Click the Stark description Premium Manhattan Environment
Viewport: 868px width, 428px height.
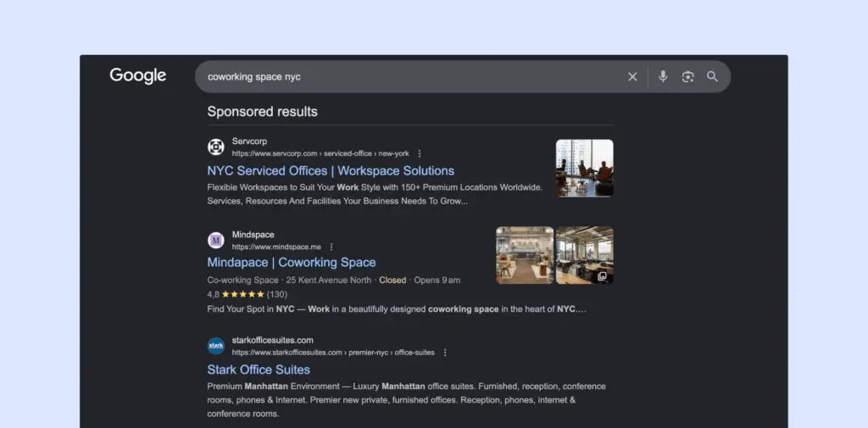(x=406, y=400)
